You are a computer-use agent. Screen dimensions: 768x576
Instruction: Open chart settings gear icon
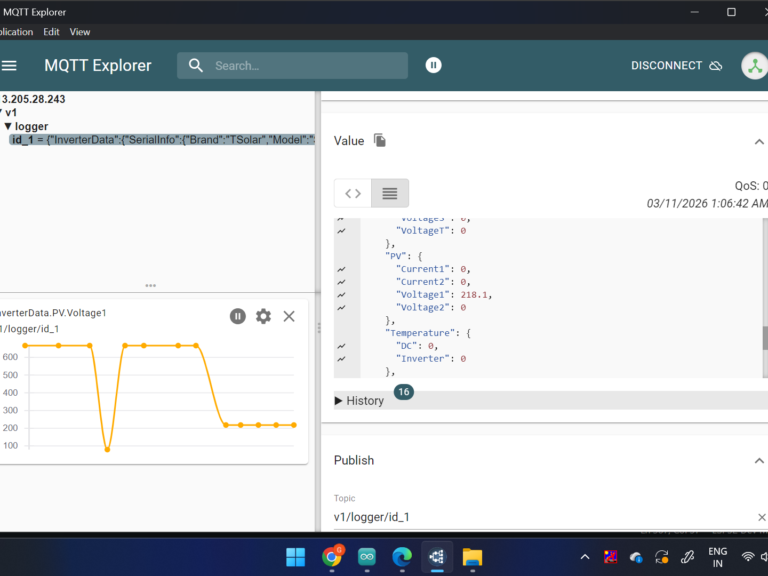tap(263, 316)
